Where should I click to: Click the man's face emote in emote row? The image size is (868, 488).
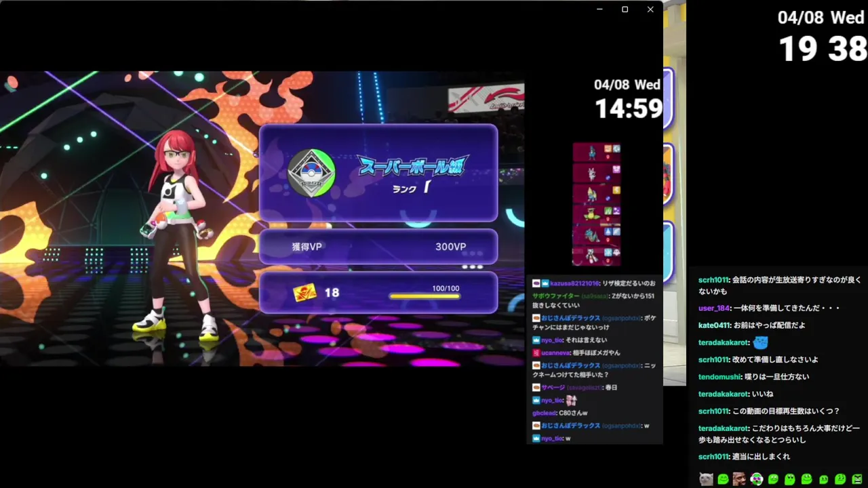point(739,479)
